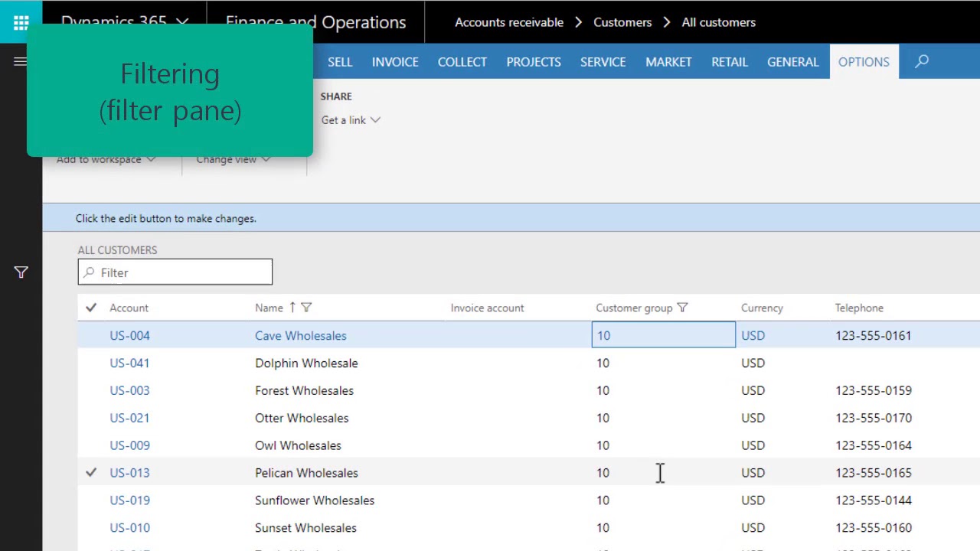Click the Owl Wholesales name cell

298,445
